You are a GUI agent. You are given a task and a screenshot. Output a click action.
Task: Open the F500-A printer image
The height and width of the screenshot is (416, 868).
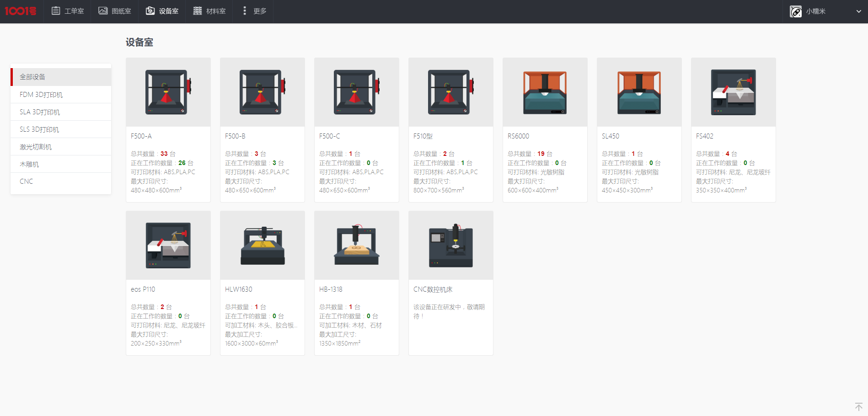pyautogui.click(x=168, y=92)
